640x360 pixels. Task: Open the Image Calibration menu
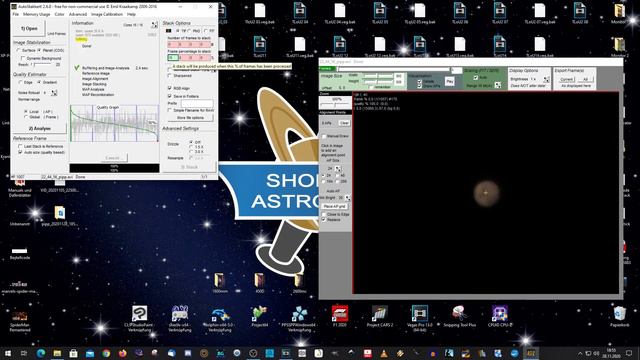[x=107, y=14]
